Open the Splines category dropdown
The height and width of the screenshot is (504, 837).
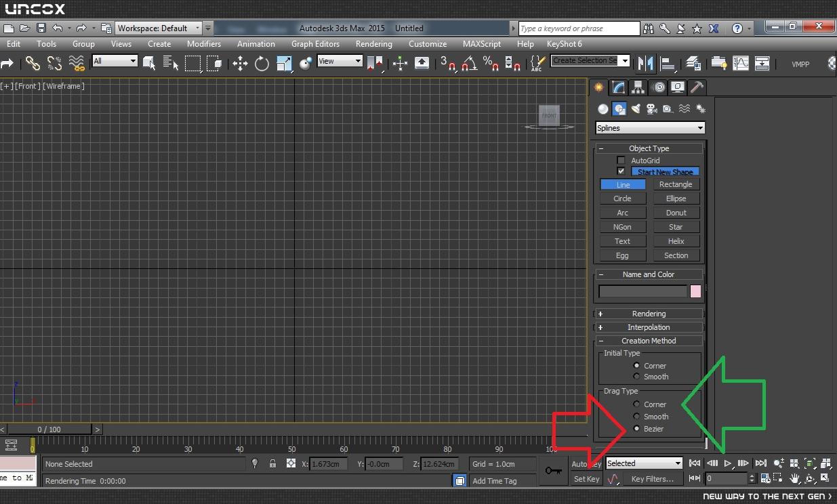click(650, 128)
